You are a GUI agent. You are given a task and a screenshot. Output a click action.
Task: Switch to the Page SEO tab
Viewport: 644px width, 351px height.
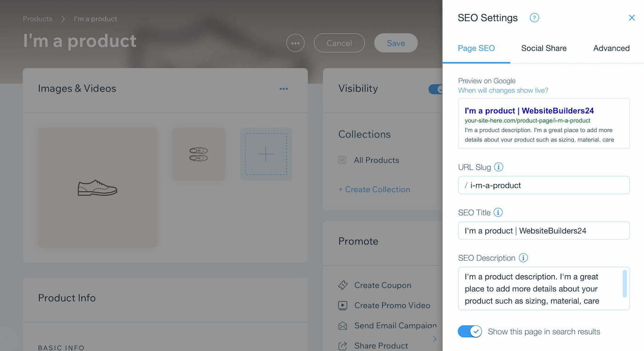[476, 48]
